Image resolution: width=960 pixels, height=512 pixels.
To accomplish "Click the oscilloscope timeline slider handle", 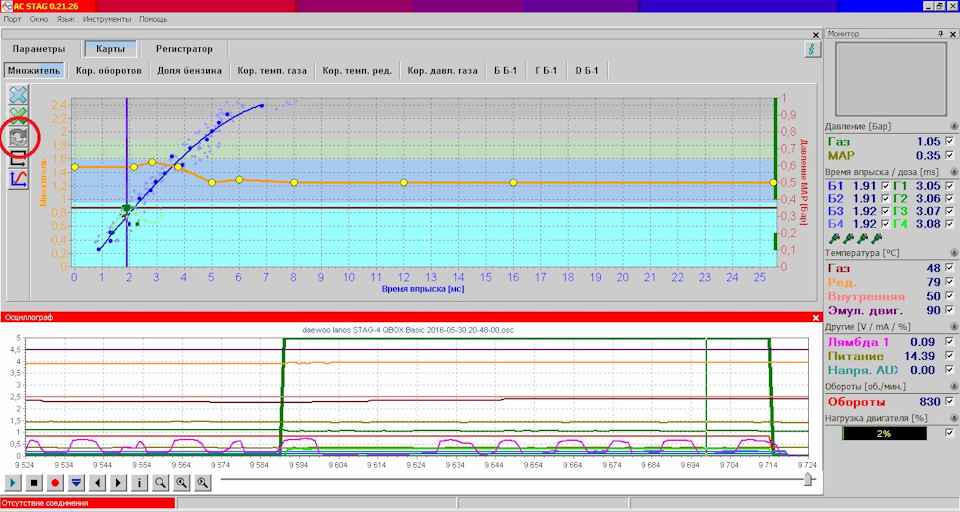I will [x=809, y=479].
